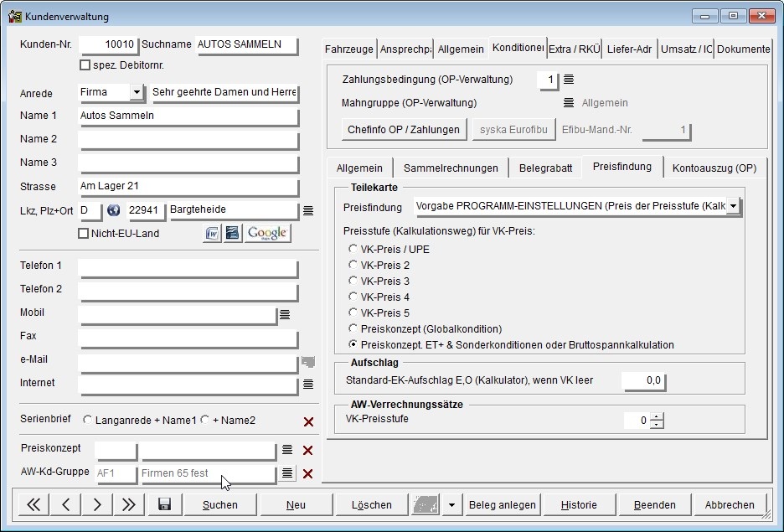Screen dimensions: 784x532
Task: Select the + Name2 Serienbrief option
Action: point(204,420)
